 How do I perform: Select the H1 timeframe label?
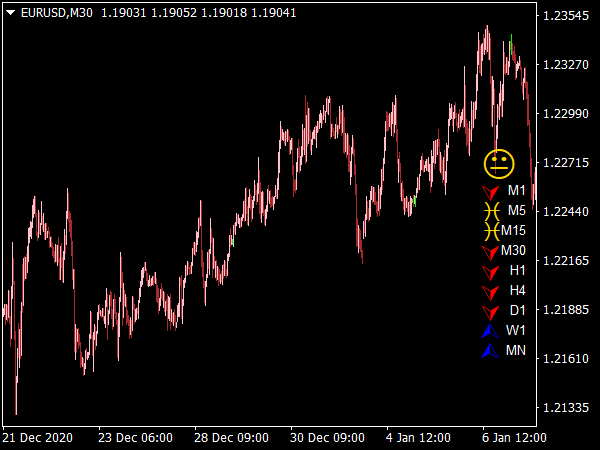coord(518,271)
